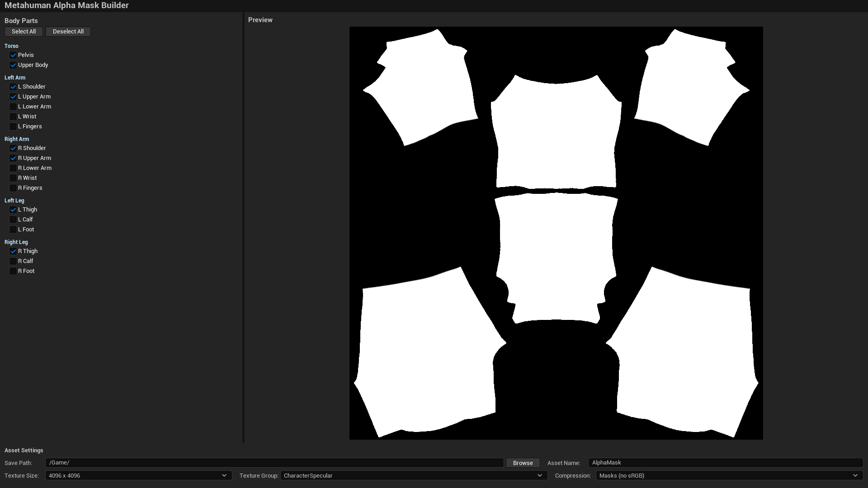Uncheck the L Upper Arm checkbox
The width and height of the screenshot is (868, 488).
(x=13, y=97)
